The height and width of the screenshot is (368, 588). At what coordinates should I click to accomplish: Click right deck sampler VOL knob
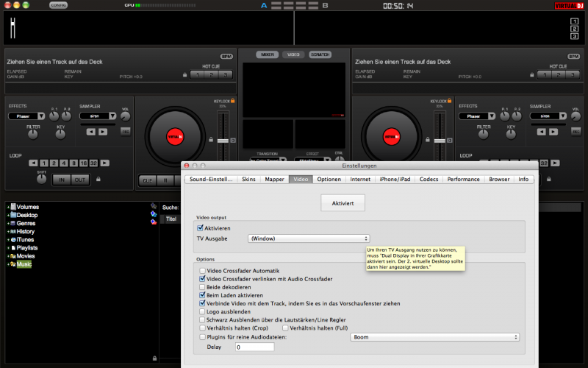pyautogui.click(x=576, y=116)
